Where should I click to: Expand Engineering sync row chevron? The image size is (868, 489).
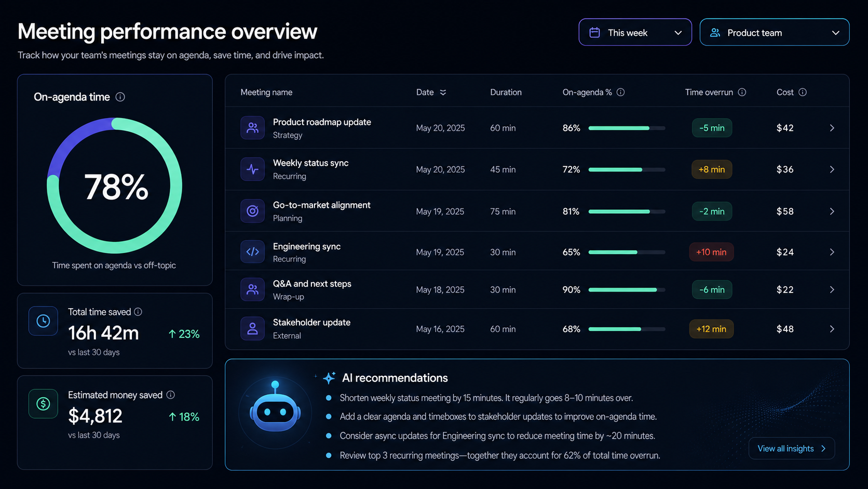coord(832,252)
